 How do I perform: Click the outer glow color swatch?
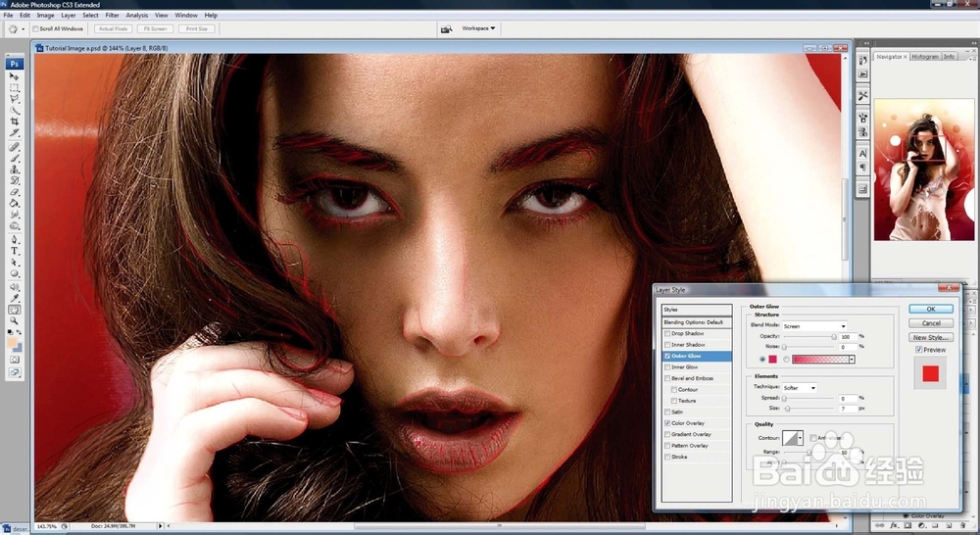772,360
